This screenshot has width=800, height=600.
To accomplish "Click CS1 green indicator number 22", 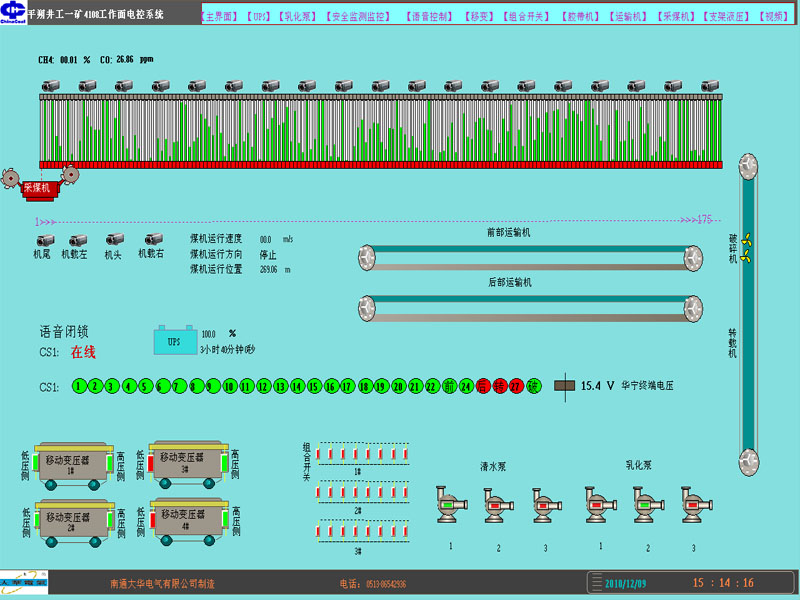I will [432, 386].
